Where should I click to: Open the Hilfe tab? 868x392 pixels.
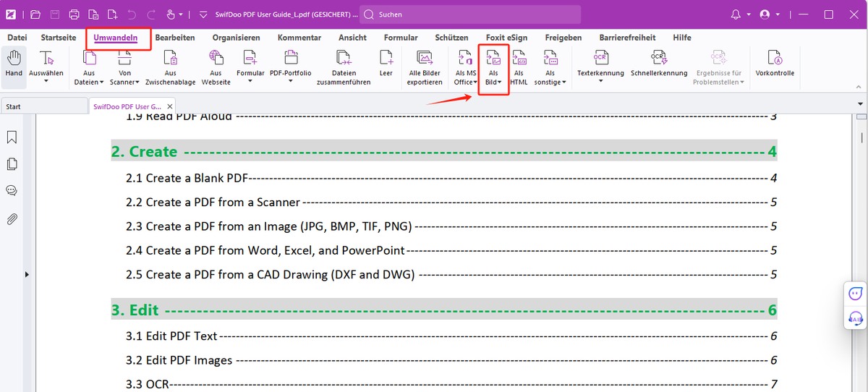coord(682,38)
